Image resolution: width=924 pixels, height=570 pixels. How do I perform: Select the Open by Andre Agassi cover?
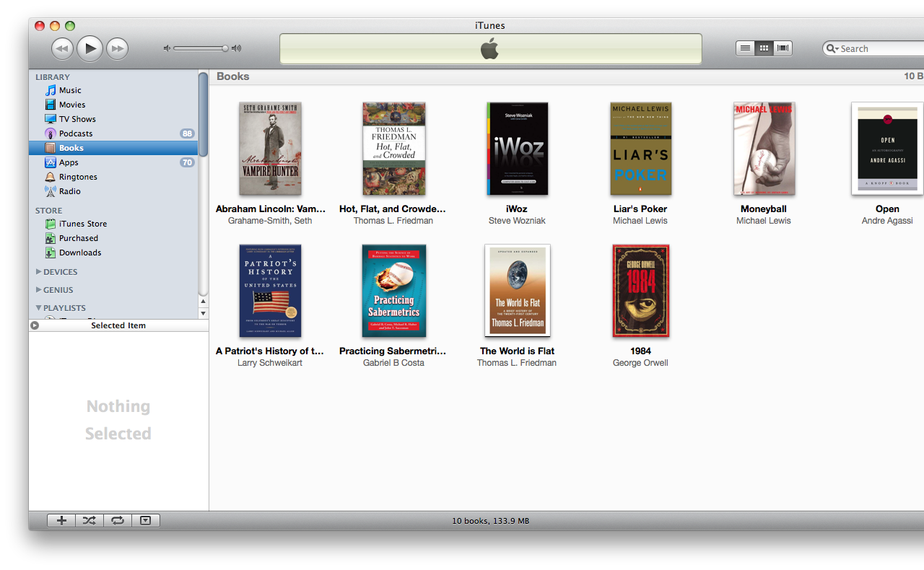coord(887,149)
